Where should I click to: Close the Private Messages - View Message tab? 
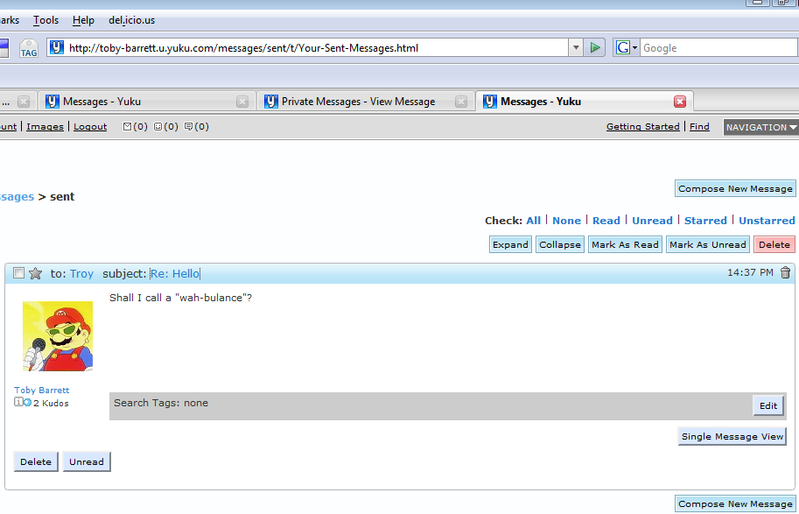(461, 101)
